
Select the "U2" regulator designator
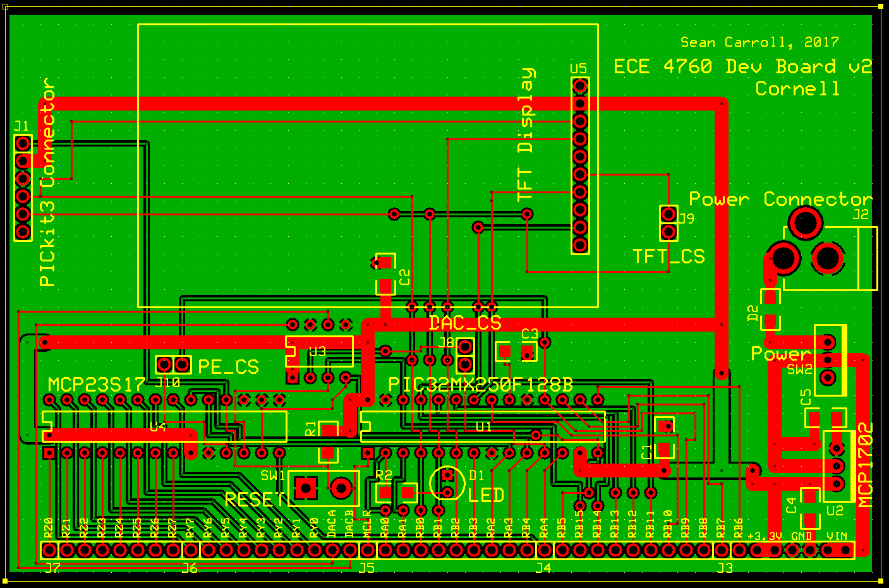click(835, 510)
